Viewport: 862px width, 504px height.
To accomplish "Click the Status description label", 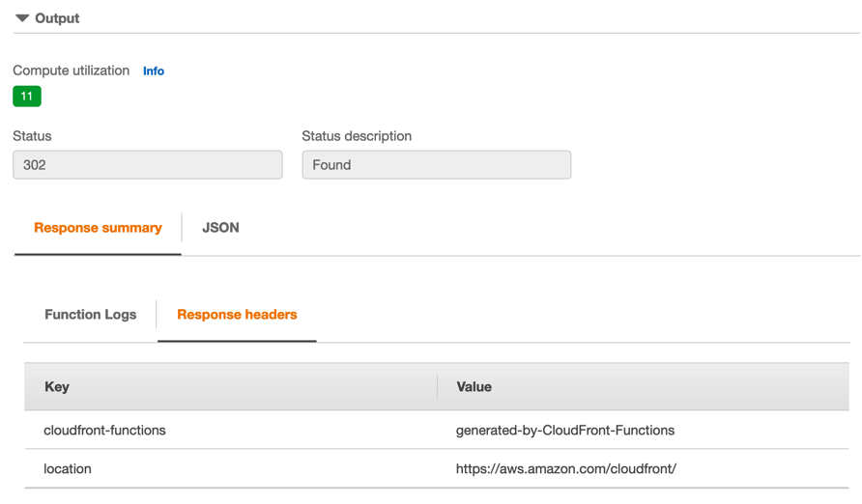I will click(357, 136).
